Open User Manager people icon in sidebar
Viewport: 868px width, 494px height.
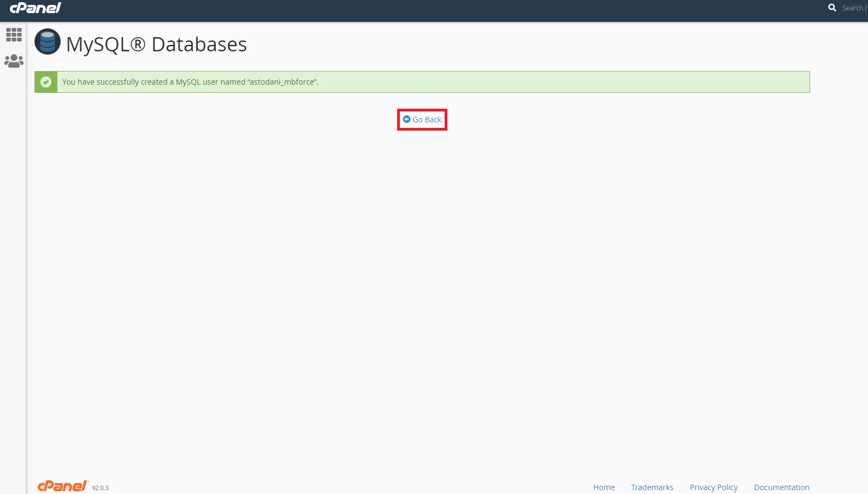click(14, 61)
